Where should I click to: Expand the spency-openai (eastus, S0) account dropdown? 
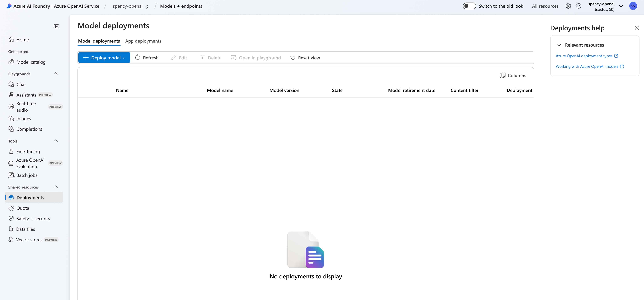coord(621,6)
